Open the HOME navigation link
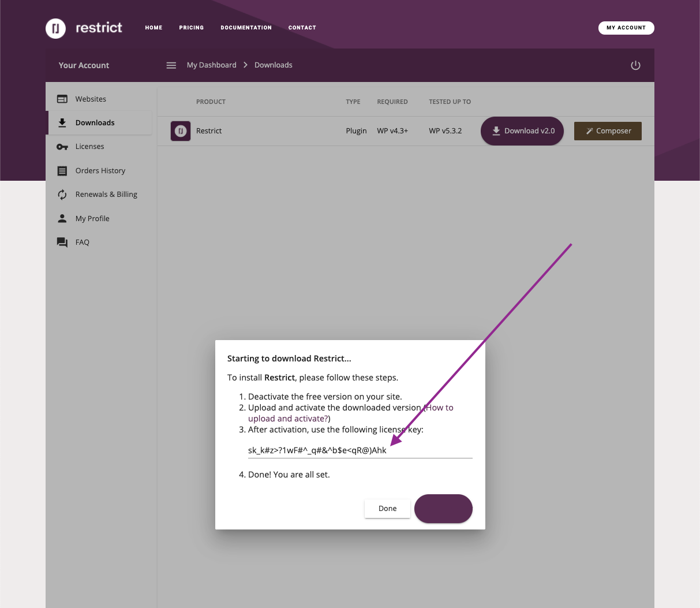This screenshot has height=608, width=700. tap(154, 28)
